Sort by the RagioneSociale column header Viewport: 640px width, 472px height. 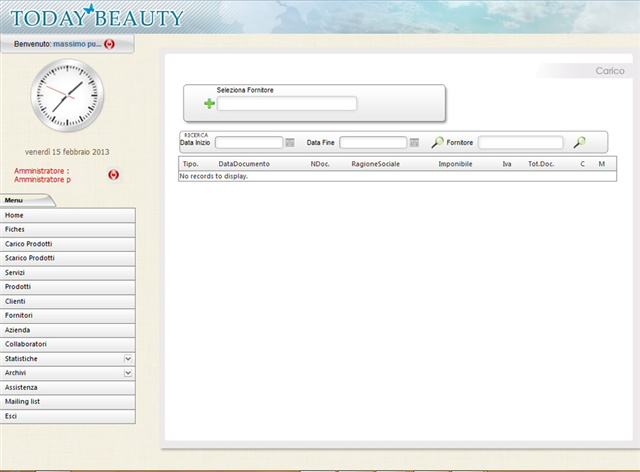pyautogui.click(x=376, y=164)
